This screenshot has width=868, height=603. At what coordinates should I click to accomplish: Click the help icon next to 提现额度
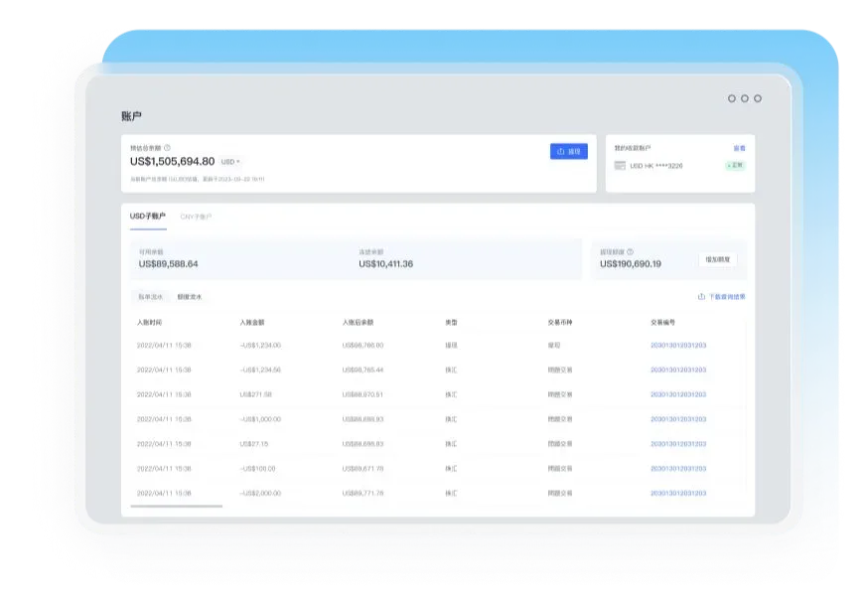pyautogui.click(x=630, y=252)
